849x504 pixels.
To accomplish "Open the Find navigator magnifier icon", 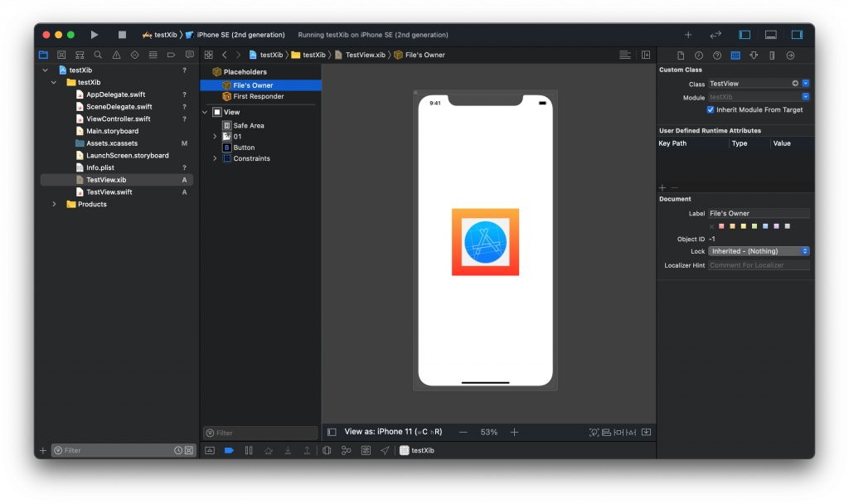I will point(98,55).
